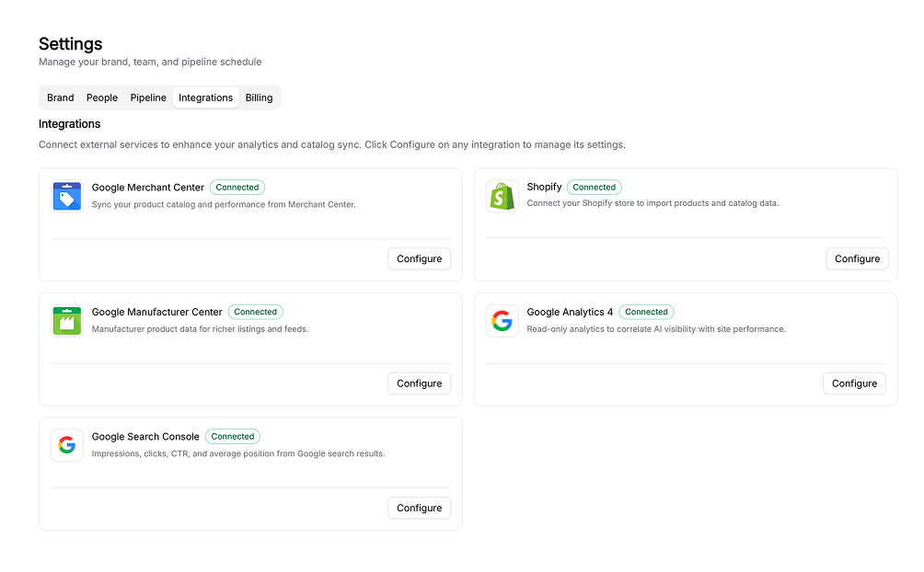Click the Shopify bag icon

point(502,196)
